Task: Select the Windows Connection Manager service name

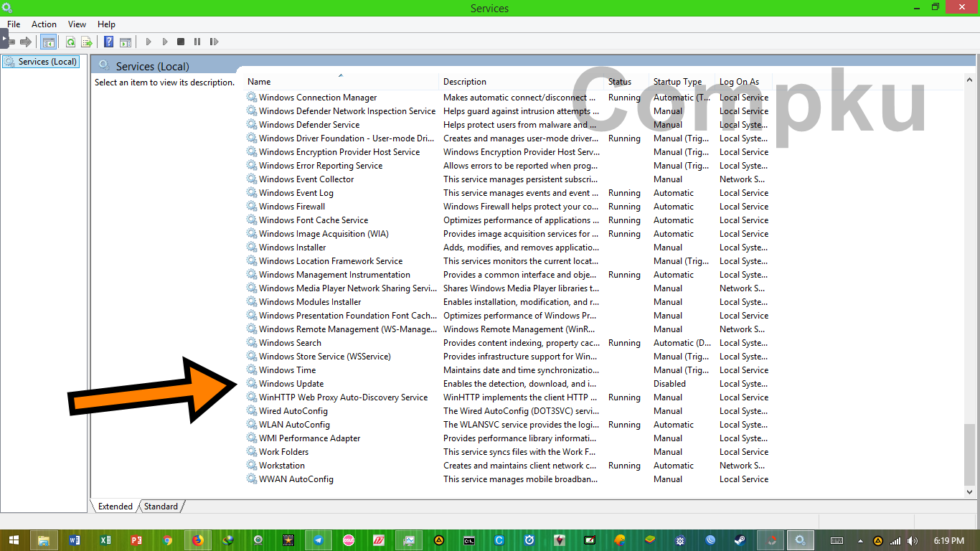Action: (x=318, y=98)
